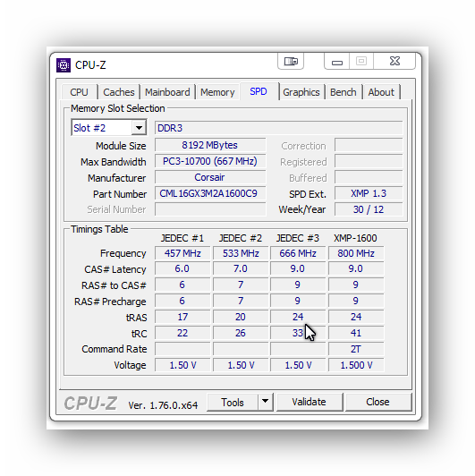Click the 2T Command Rate cell
The width and height of the screenshot is (475, 476).
356,349
